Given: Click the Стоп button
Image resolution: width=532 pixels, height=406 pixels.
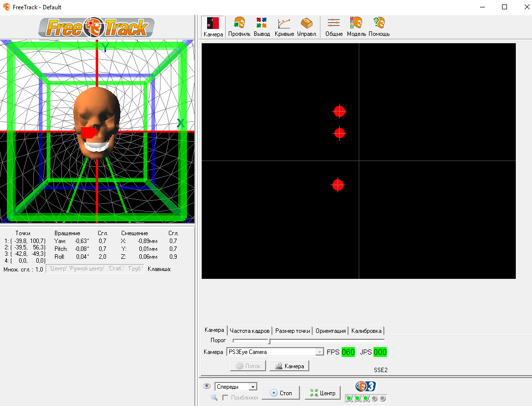Looking at the screenshot, I should click(x=281, y=393).
